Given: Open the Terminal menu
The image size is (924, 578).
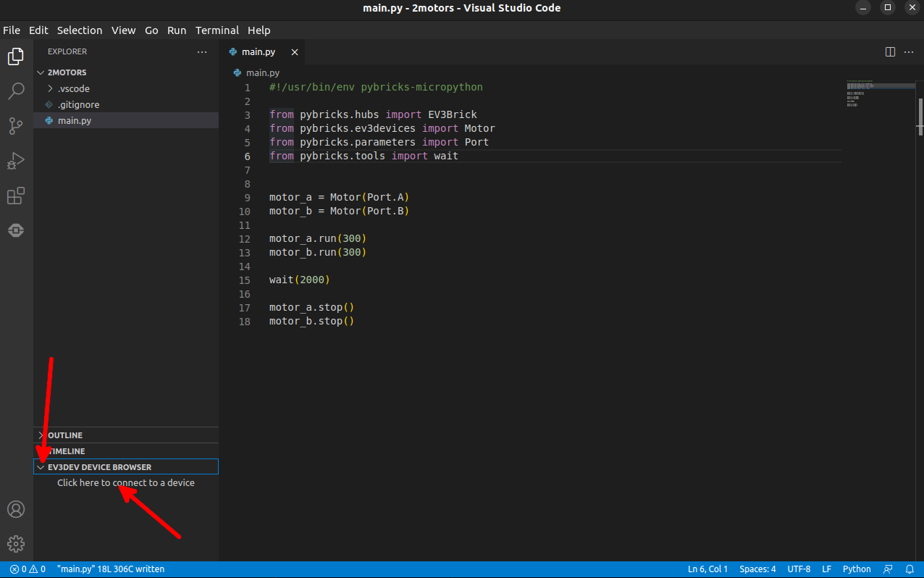Looking at the screenshot, I should (x=217, y=30).
